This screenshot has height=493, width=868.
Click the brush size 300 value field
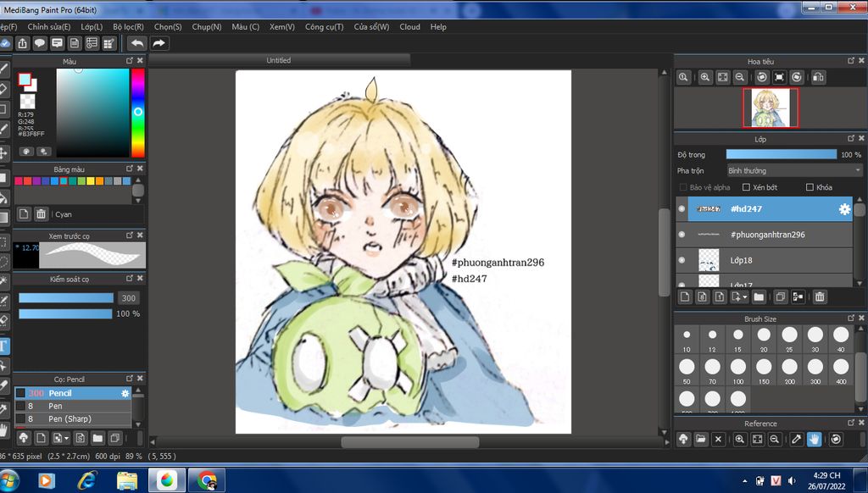pyautogui.click(x=129, y=298)
